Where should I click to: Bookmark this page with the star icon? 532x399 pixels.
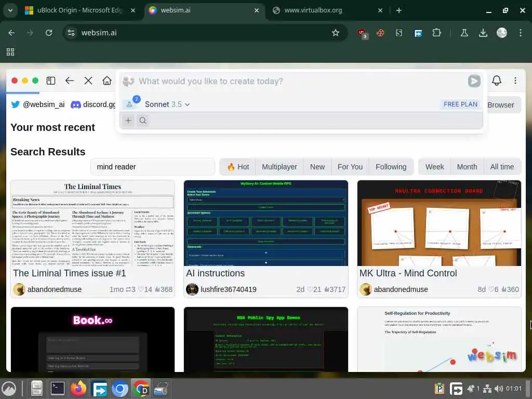[336, 33]
